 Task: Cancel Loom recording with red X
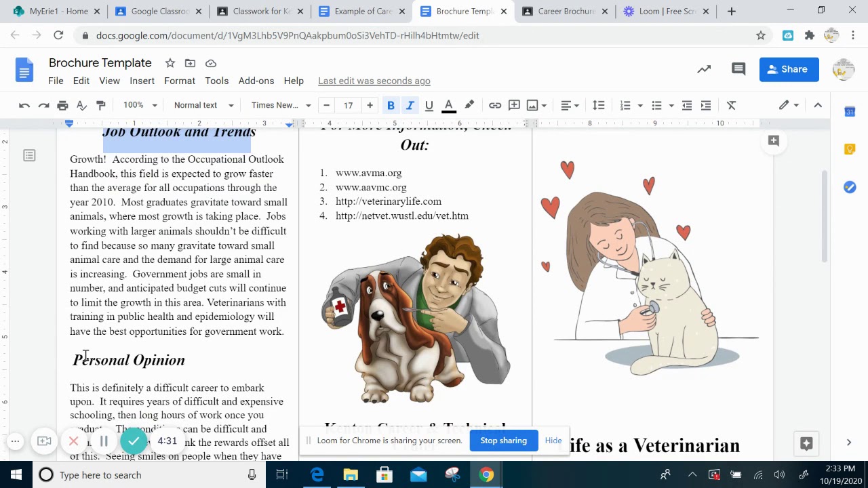click(74, 441)
